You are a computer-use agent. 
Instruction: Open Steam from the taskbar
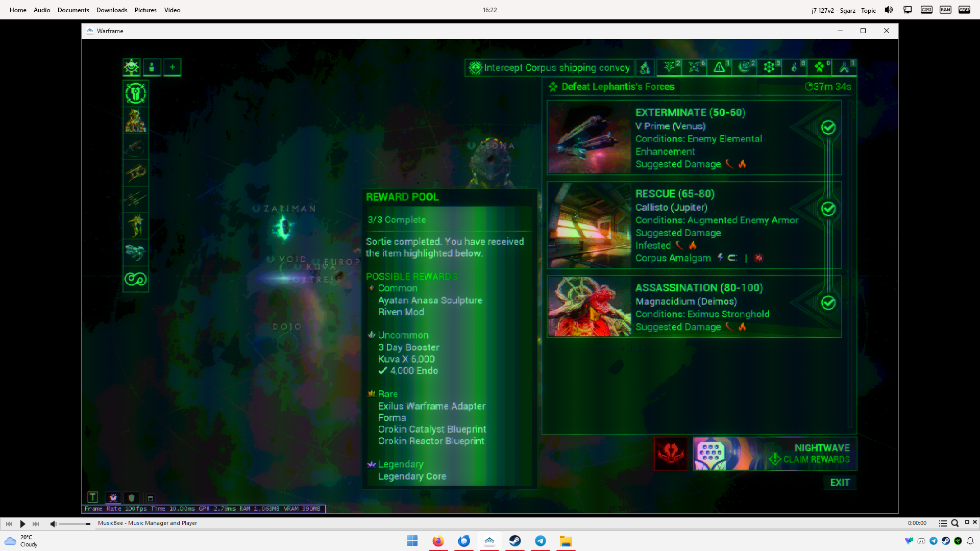[514, 541]
